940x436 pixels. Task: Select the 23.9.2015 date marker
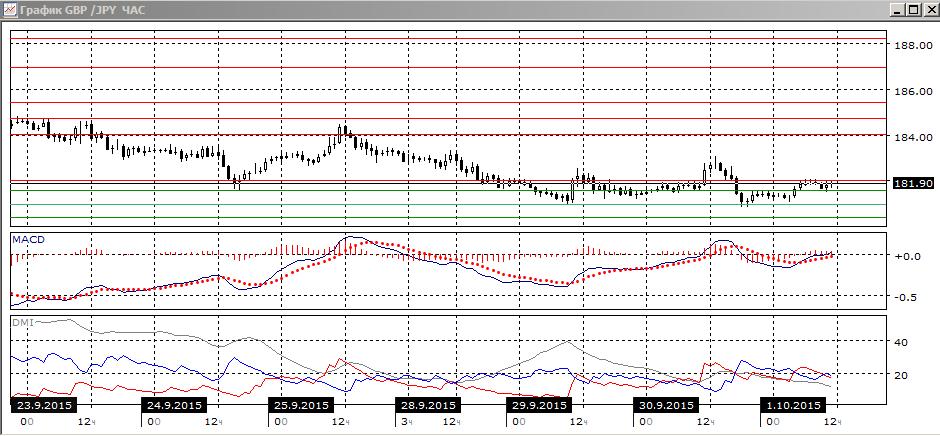42,405
